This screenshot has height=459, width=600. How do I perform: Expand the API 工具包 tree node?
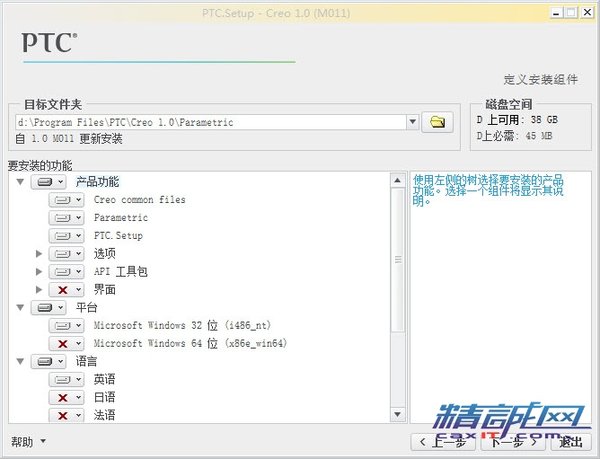coord(38,272)
